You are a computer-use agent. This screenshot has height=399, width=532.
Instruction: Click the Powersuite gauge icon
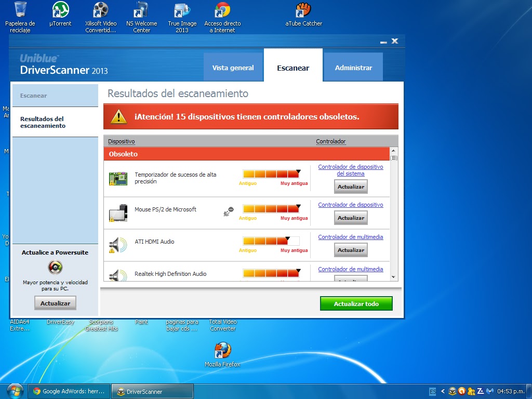[x=55, y=268]
